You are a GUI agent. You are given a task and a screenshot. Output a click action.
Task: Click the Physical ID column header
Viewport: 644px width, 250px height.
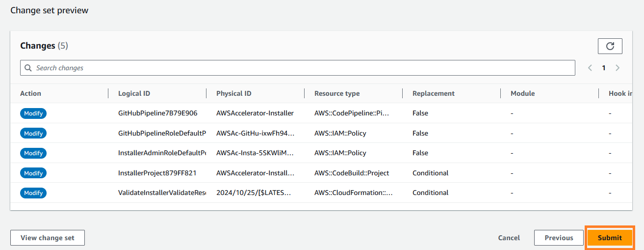[233, 93]
